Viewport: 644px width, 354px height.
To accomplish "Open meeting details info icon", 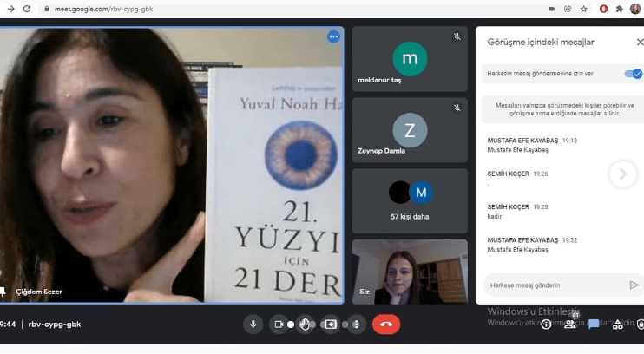I will point(546,324).
